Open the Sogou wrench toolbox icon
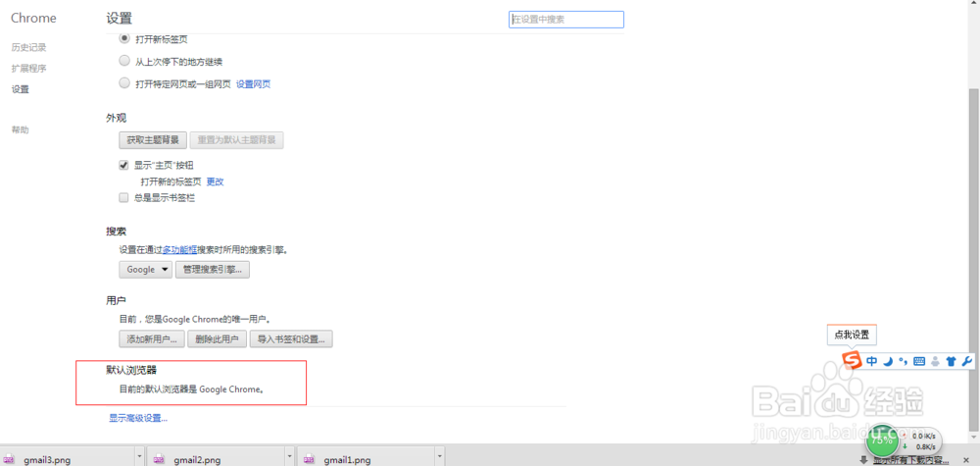 click(x=966, y=361)
